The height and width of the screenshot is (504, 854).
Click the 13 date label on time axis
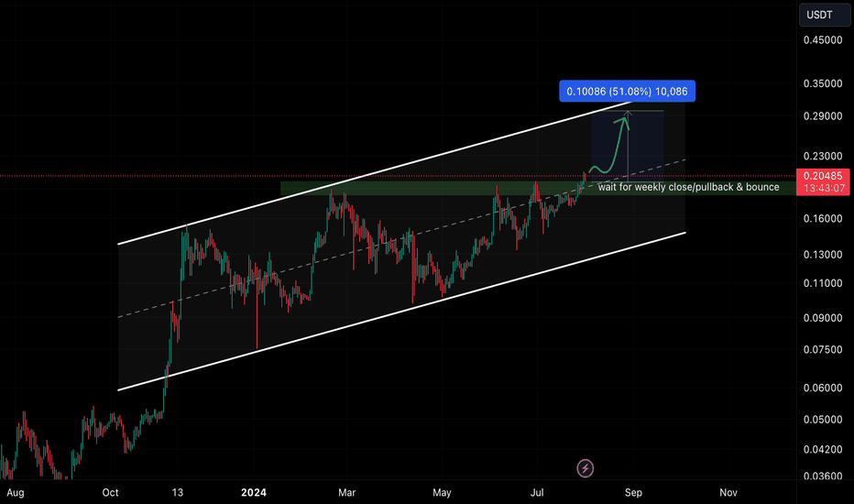[x=178, y=493]
